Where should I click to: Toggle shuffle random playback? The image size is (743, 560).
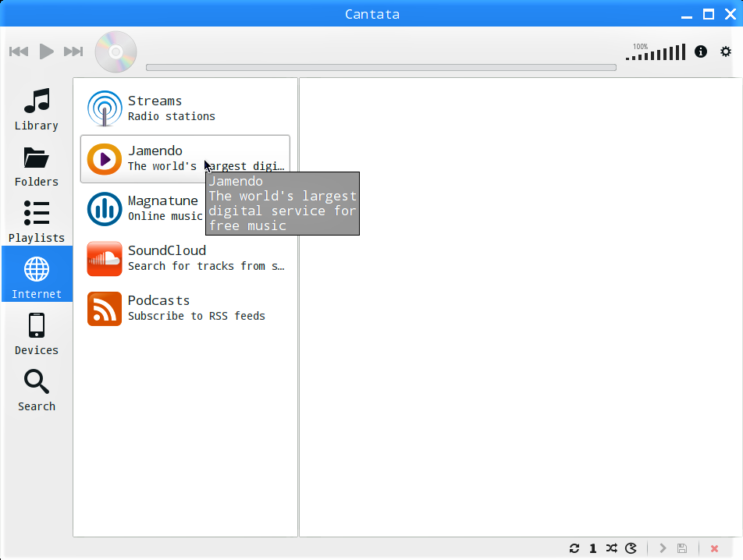coord(612,548)
